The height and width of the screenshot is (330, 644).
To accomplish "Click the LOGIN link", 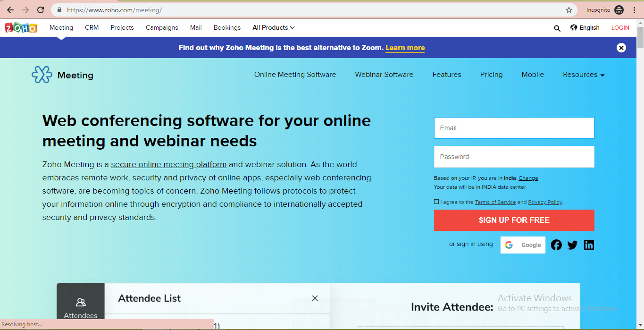I will point(620,28).
